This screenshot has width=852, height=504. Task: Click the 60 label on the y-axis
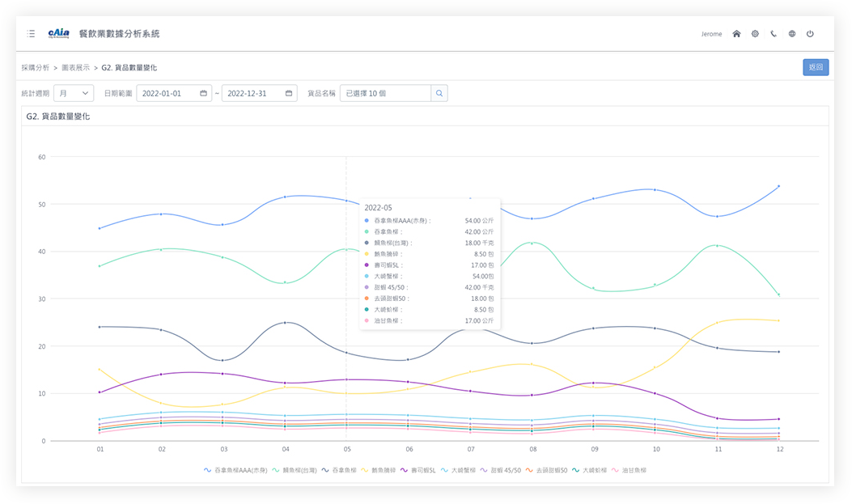[42, 158]
